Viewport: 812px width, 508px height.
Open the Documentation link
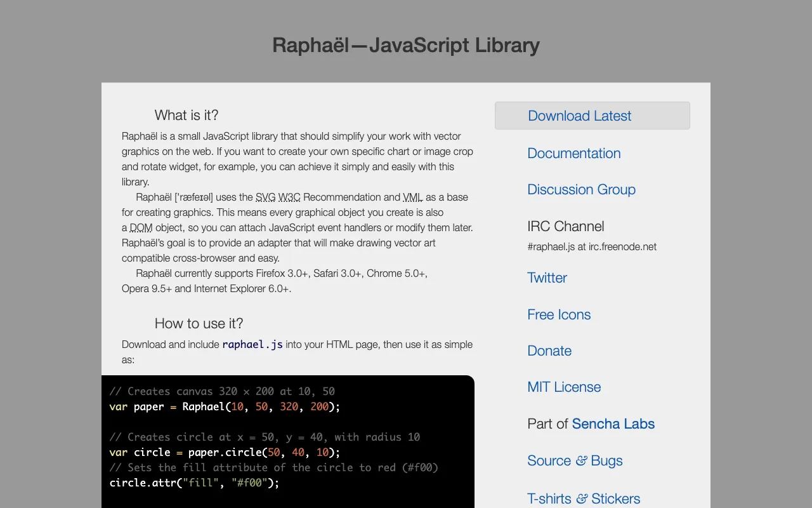coord(574,153)
